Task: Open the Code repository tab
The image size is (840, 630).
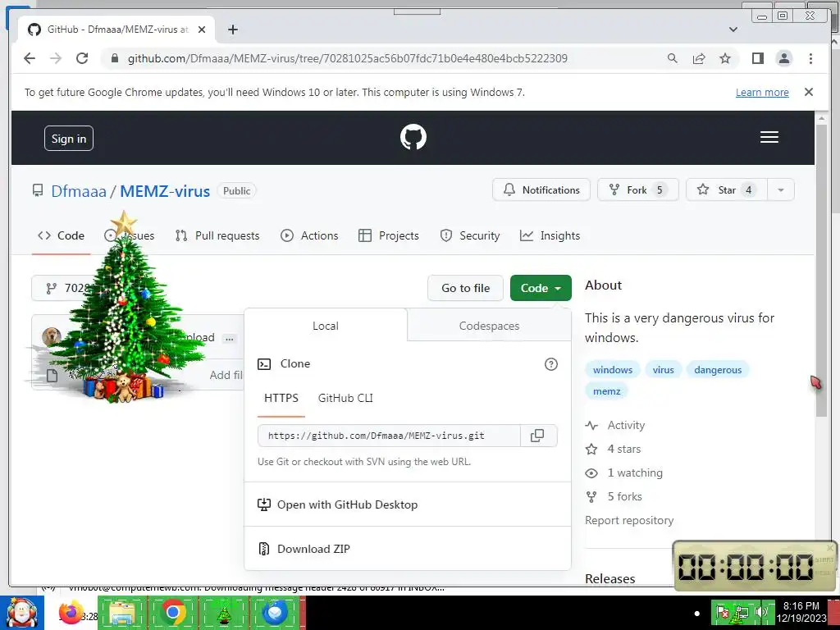Action: pos(61,235)
